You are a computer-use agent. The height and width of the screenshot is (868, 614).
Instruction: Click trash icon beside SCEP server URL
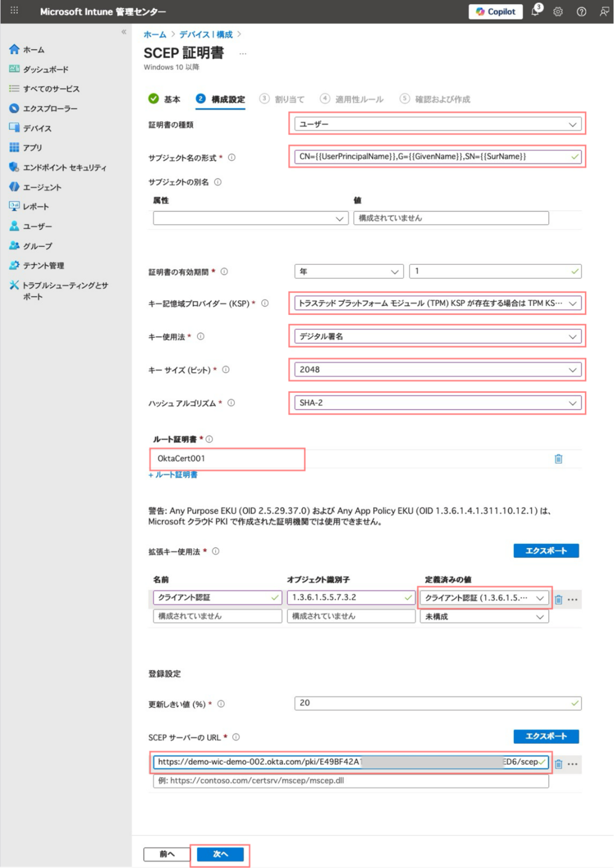(558, 763)
